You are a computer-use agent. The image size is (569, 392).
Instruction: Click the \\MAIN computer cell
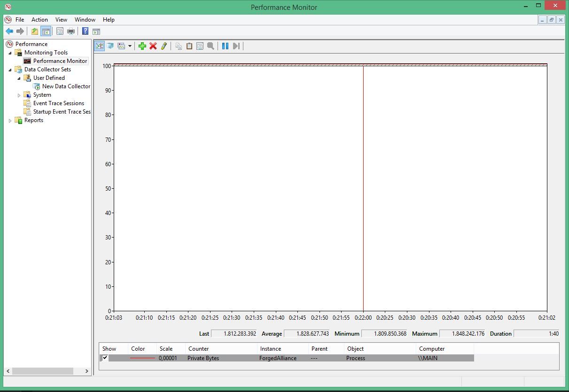[428, 358]
